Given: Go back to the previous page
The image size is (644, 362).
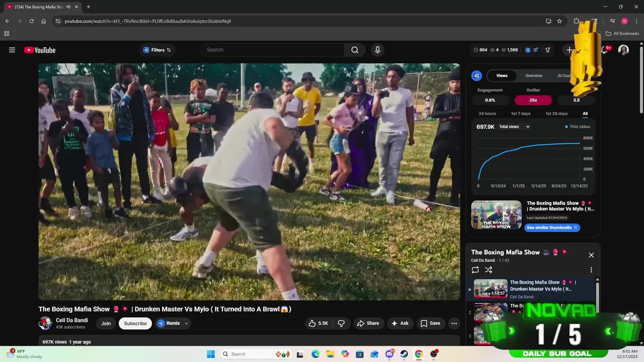Looking at the screenshot, I should 7,21.
